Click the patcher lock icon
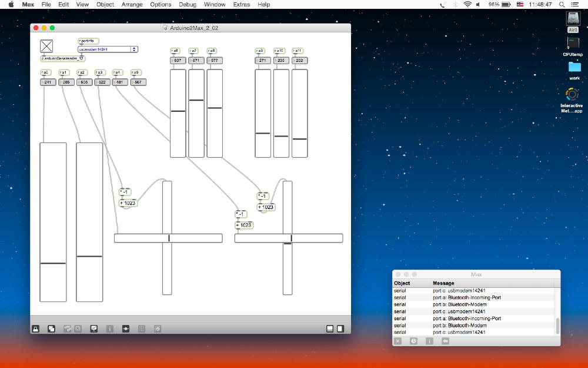The image size is (588, 368). coord(36,329)
